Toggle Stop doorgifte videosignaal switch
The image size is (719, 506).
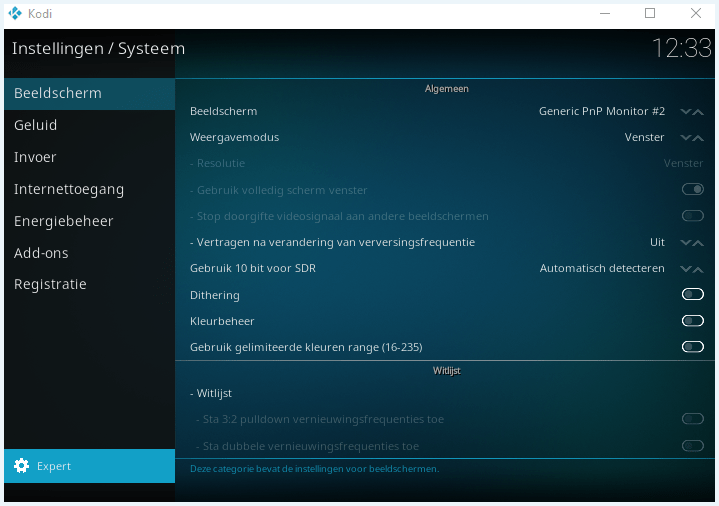(x=692, y=216)
